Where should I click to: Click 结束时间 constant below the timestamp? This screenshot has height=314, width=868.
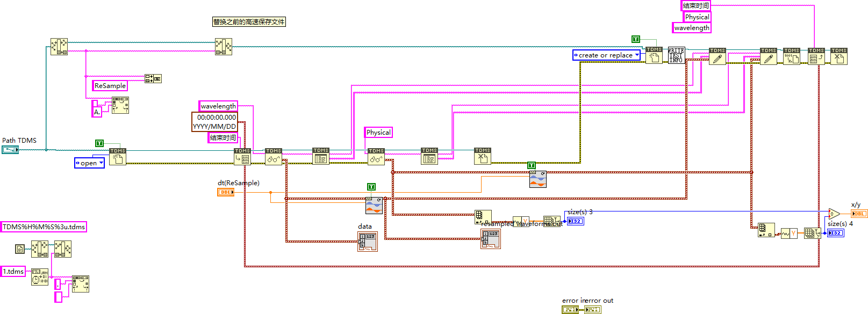coord(223,138)
